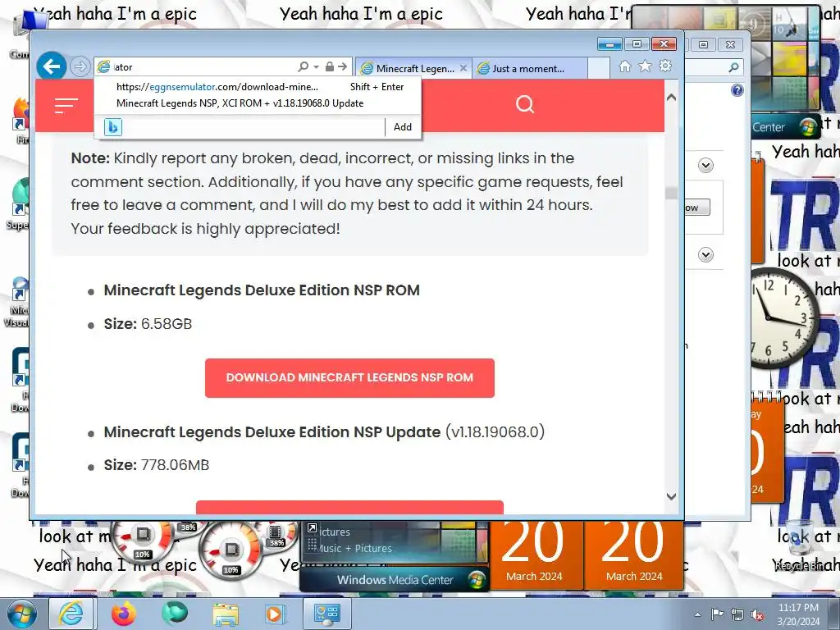Open the Internet Explorer Tools gear
840x630 pixels.
coord(665,66)
